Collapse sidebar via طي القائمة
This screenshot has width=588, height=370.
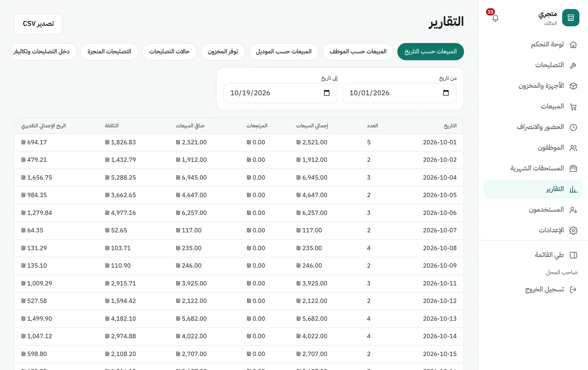(x=533, y=255)
